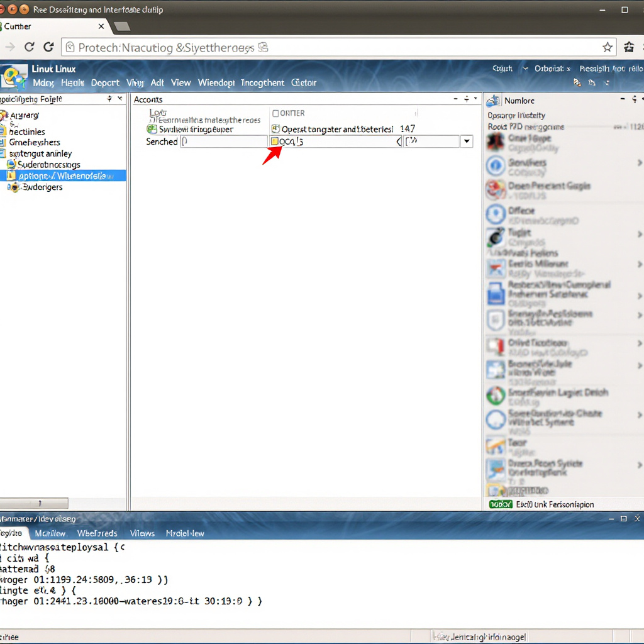Click the Smactfiavian Lagiet Deioh icon
This screenshot has width=644, height=644.
click(x=496, y=395)
